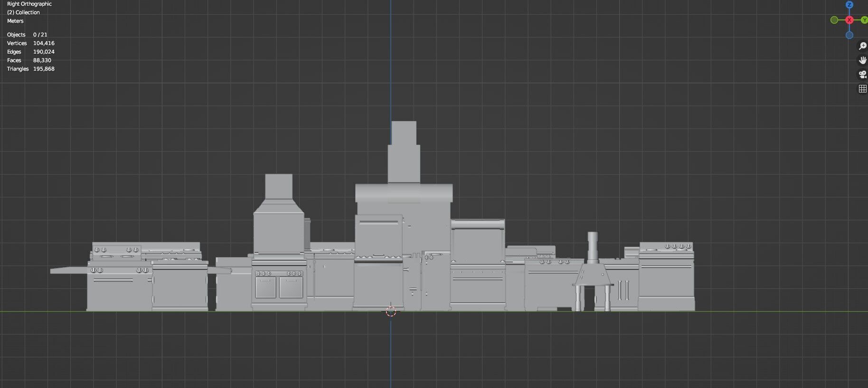Viewport: 868px width, 388px height.
Task: Click the 3D cursor at the origin
Action: coord(391,312)
